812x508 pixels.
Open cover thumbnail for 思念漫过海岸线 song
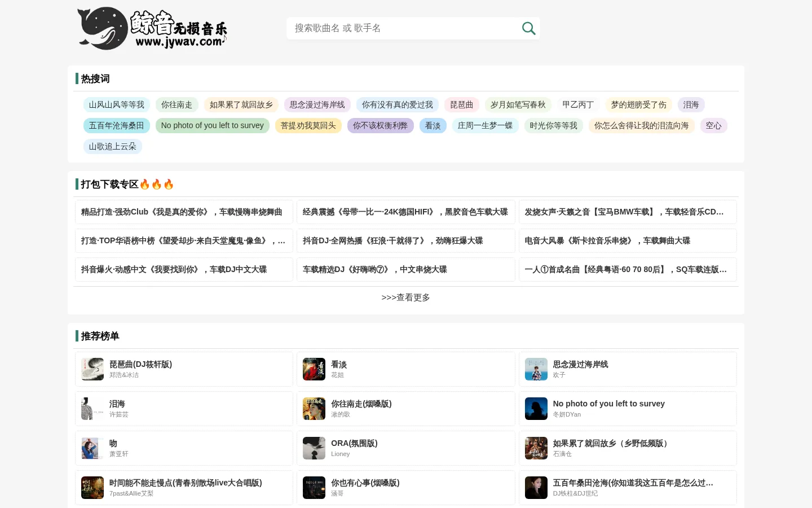[536, 369]
